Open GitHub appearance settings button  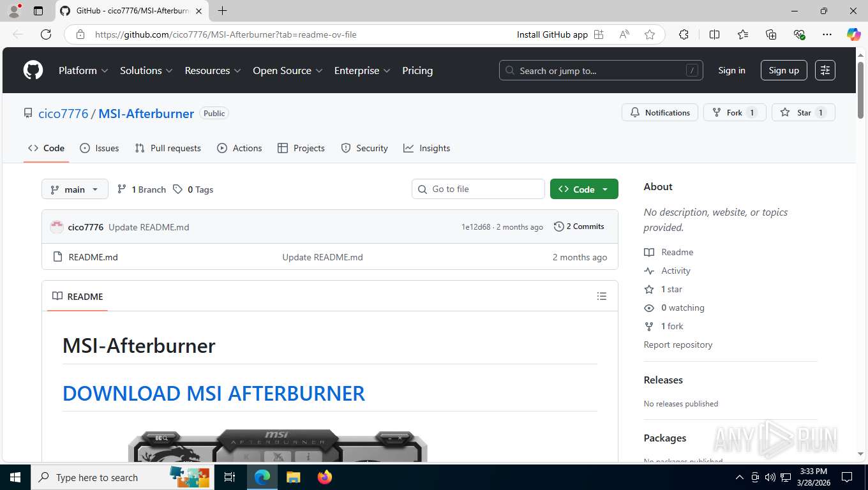(825, 70)
